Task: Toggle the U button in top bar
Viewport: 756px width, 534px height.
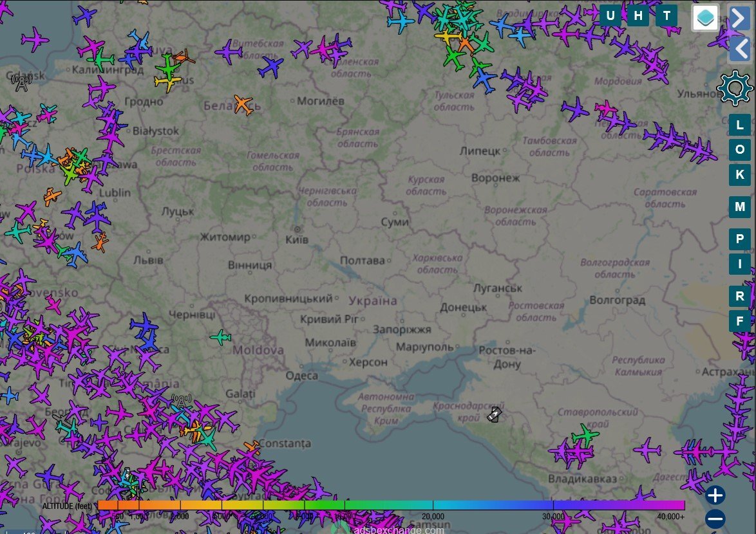Action: tap(610, 15)
